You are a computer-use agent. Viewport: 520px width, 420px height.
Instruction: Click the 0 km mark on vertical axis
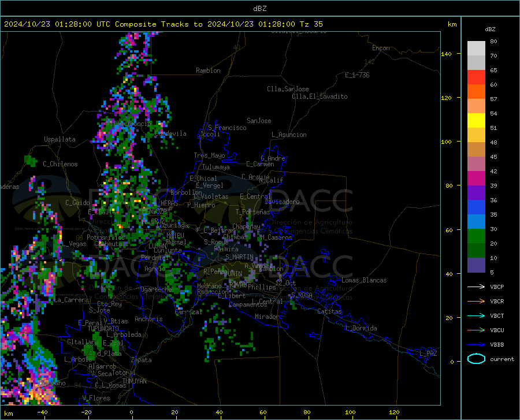(452, 362)
